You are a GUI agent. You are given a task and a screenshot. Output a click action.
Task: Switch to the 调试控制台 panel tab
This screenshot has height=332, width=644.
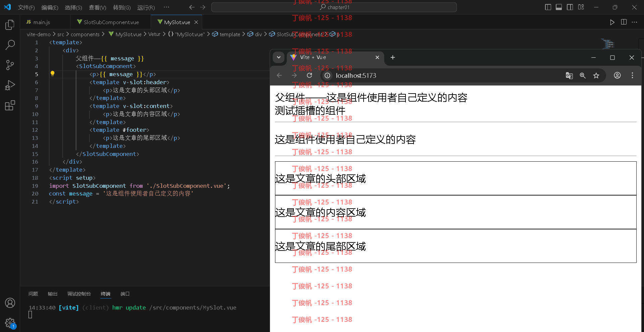[x=79, y=294]
